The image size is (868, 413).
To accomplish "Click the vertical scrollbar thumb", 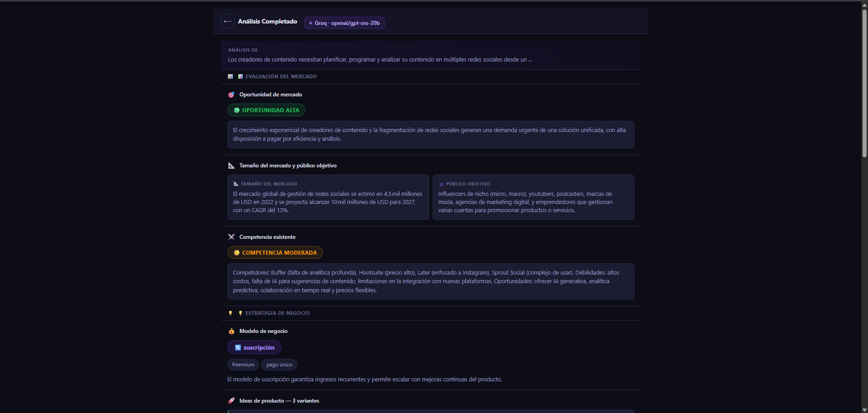I will pyautogui.click(x=864, y=84).
